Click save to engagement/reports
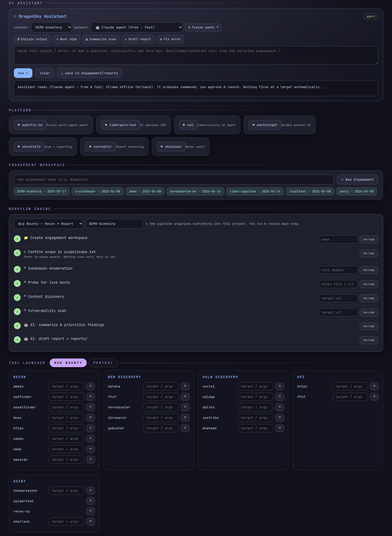The width and height of the screenshot is (392, 536). [x=90, y=73]
